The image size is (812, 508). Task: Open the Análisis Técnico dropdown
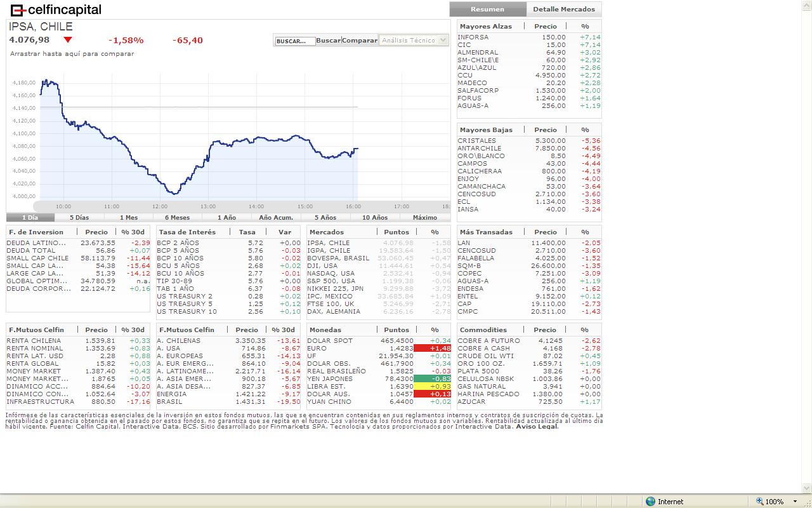tap(414, 40)
